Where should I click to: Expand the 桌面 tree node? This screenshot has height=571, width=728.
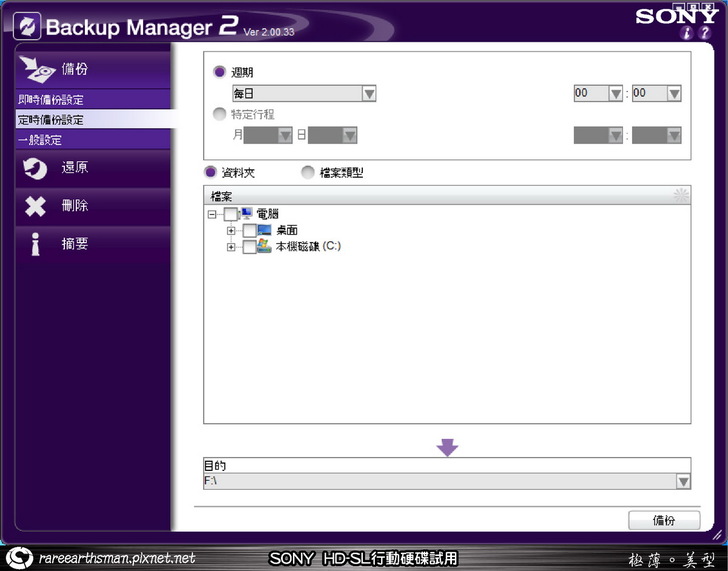(x=232, y=231)
